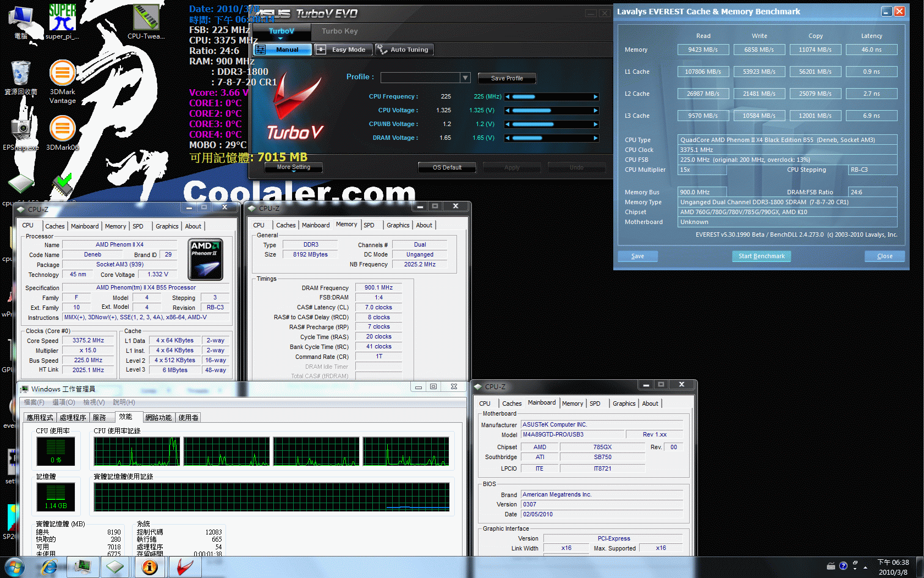924x578 pixels.
Task: Click the CPU/NB Voltage slider
Action: (551, 124)
